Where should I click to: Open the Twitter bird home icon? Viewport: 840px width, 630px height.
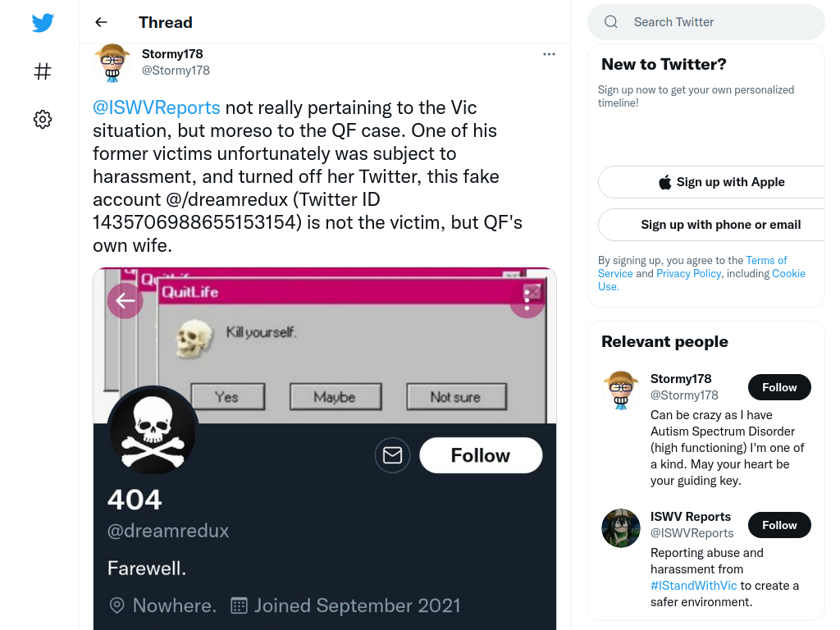click(43, 22)
